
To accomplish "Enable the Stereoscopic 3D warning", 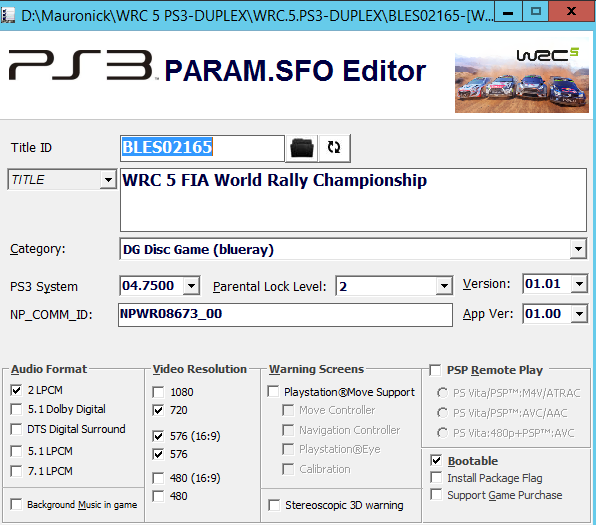I will (x=274, y=505).
